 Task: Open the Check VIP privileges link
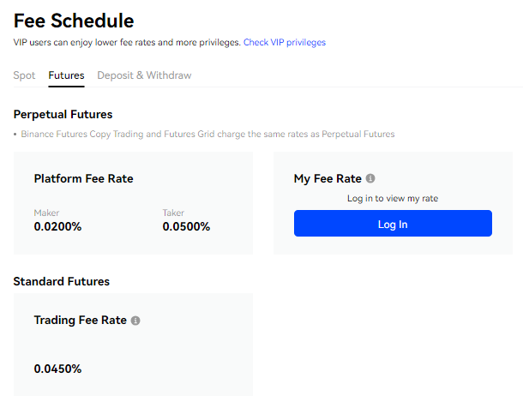285,42
